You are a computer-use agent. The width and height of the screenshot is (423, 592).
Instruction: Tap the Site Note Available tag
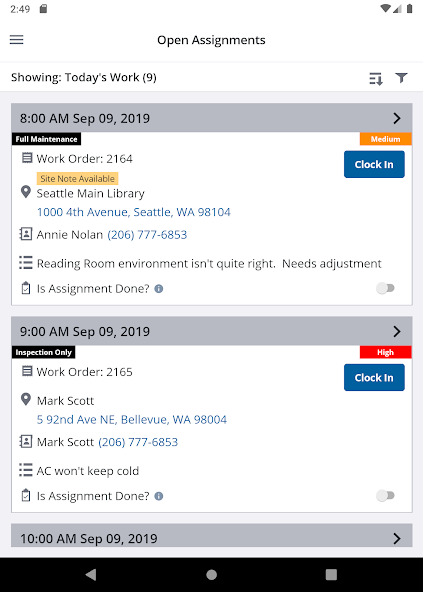point(77,179)
